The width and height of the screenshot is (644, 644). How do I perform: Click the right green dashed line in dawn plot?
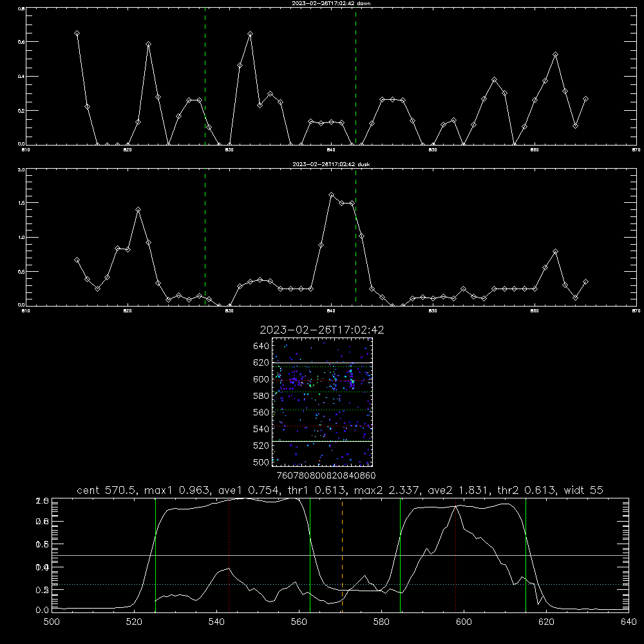tap(355, 76)
